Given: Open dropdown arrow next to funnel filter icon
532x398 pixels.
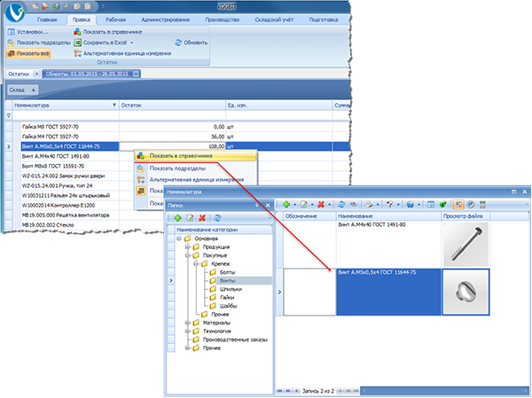Looking at the screenshot, I should [x=398, y=205].
